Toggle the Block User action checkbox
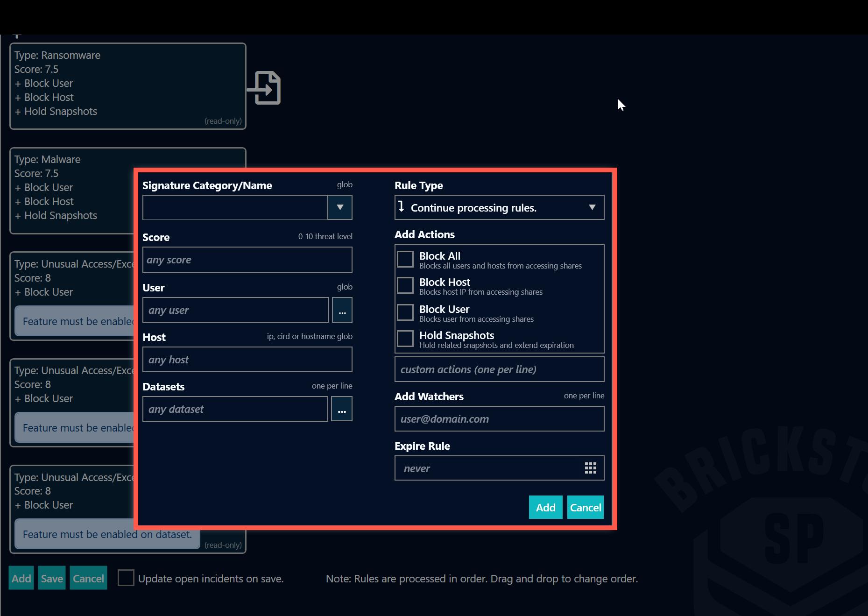 pyautogui.click(x=405, y=312)
